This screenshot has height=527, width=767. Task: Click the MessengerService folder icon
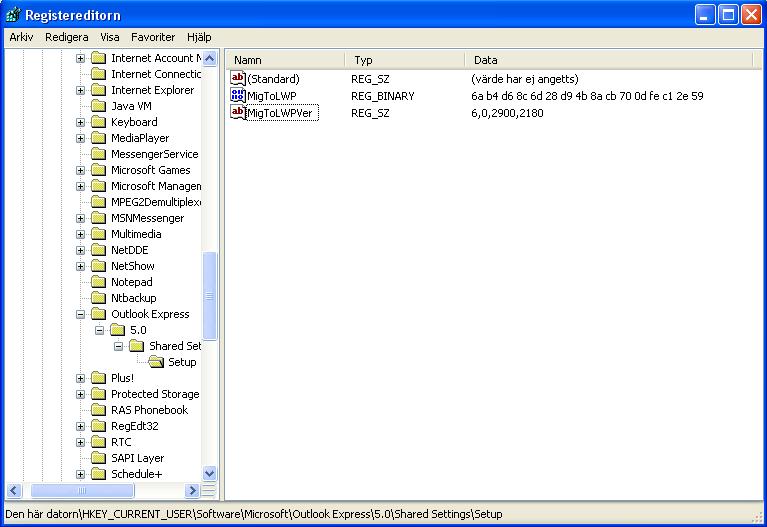click(x=98, y=154)
